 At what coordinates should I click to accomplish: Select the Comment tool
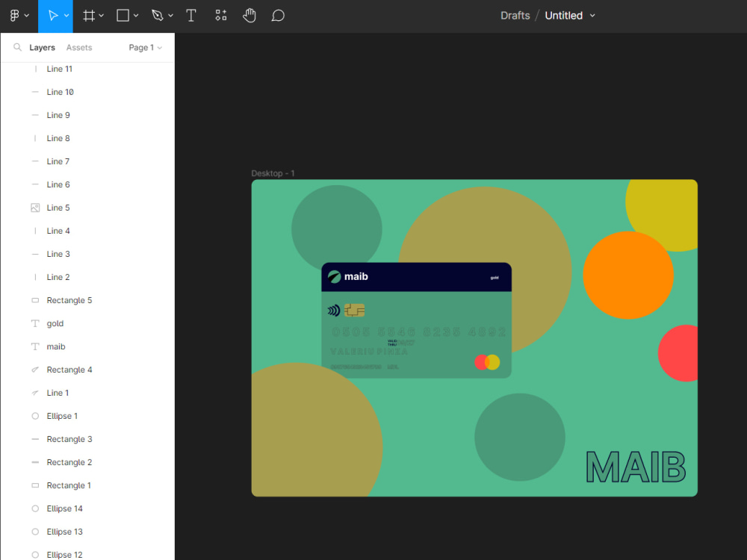pyautogui.click(x=277, y=15)
